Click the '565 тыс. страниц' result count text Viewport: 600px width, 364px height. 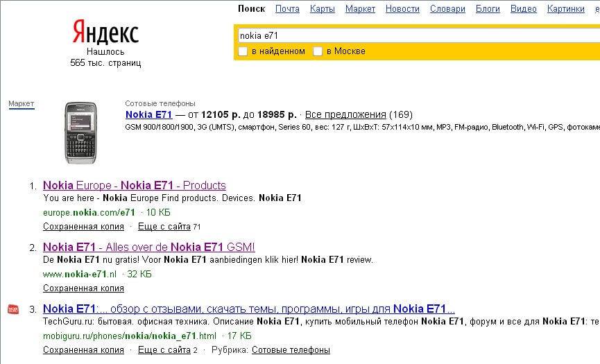[x=105, y=62]
